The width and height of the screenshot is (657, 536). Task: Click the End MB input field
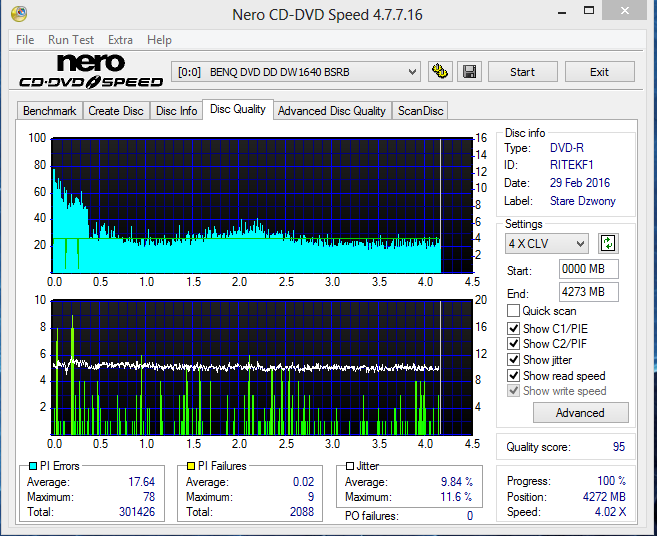coord(588,292)
